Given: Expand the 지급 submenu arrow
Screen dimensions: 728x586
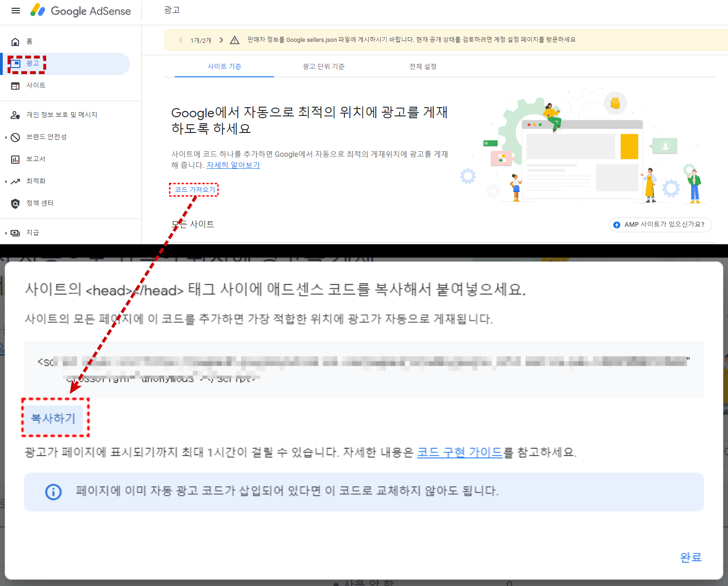Looking at the screenshot, I should click(x=6, y=233).
